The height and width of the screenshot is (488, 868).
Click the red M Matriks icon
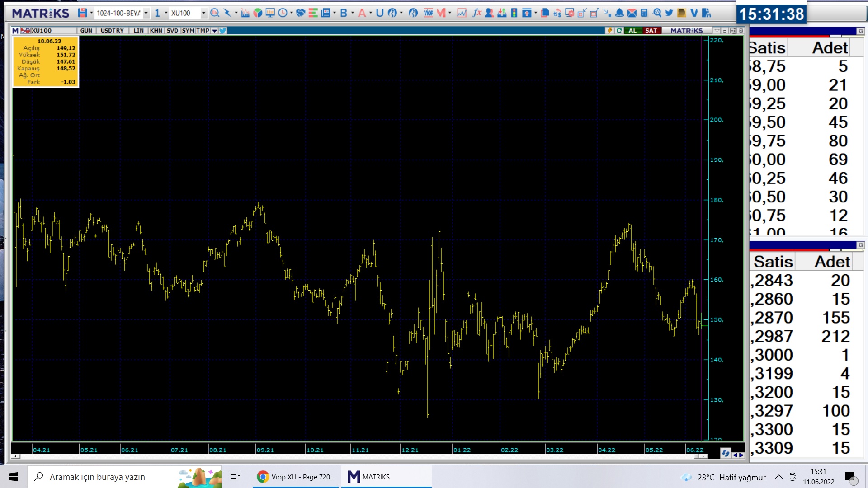tap(440, 13)
